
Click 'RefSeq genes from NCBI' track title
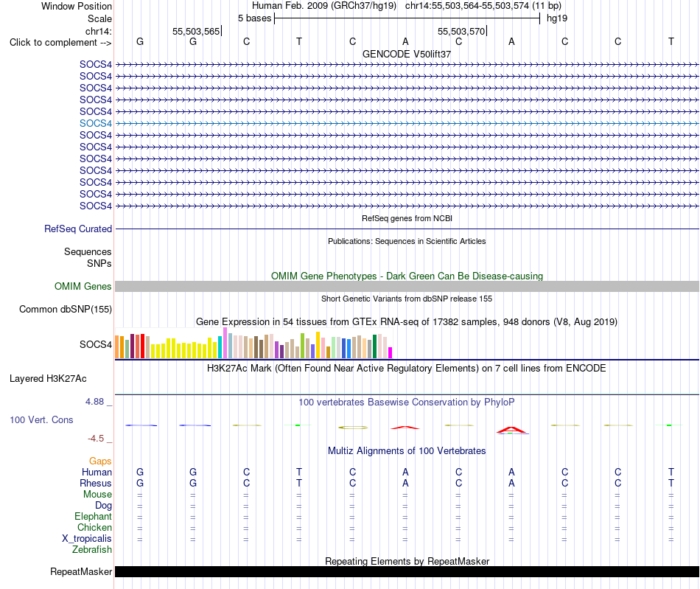pos(407,218)
